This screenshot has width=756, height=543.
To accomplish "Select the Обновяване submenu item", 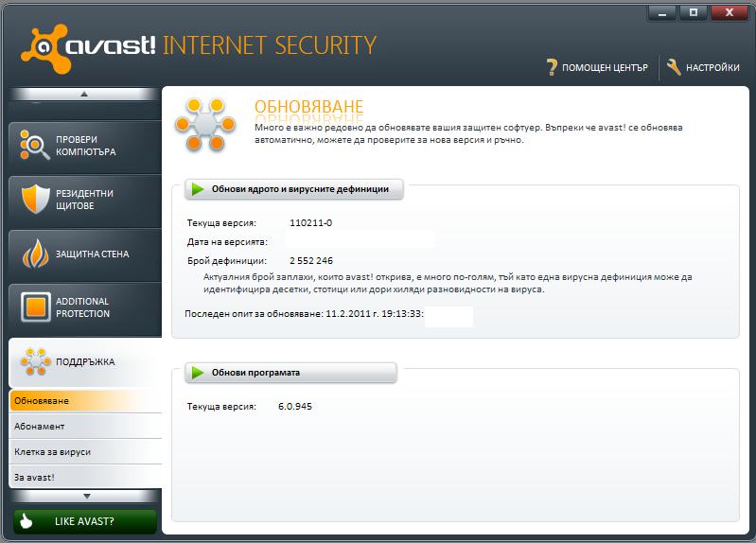I will click(85, 401).
